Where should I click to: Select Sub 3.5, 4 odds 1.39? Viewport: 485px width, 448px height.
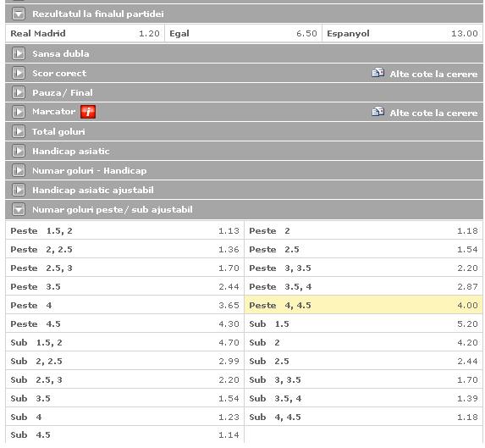click(363, 398)
